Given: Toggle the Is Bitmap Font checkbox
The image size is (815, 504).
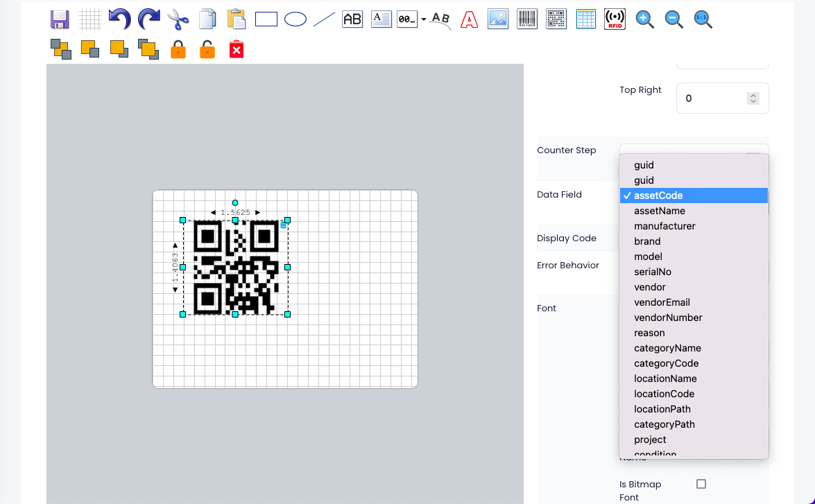Looking at the screenshot, I should [x=701, y=484].
